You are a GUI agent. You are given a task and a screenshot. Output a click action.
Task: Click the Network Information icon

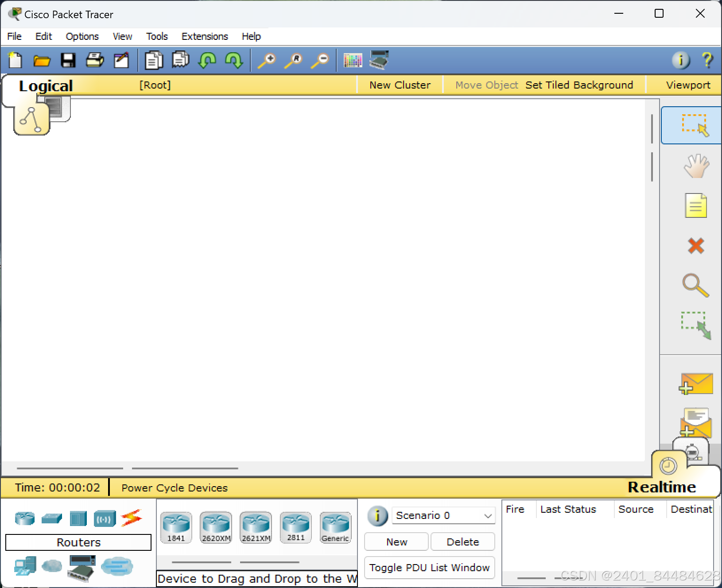pos(681,60)
